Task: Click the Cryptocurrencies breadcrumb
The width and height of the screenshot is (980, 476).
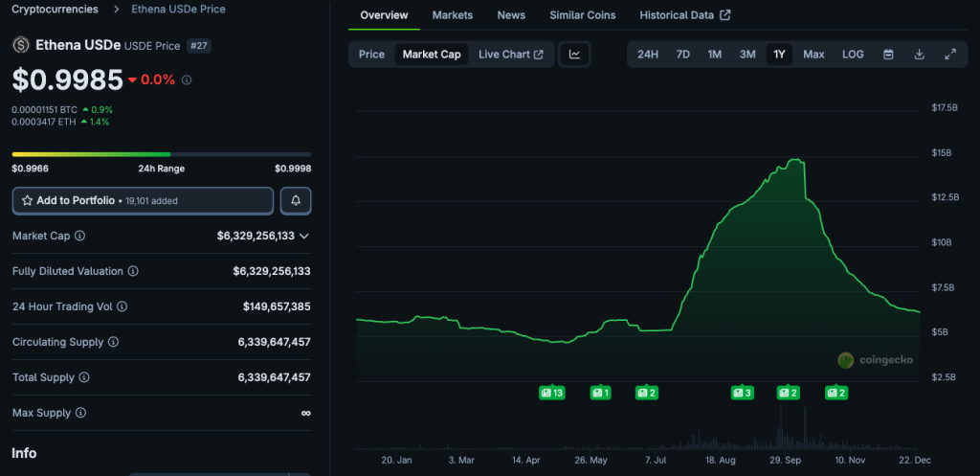Action: tap(55, 9)
